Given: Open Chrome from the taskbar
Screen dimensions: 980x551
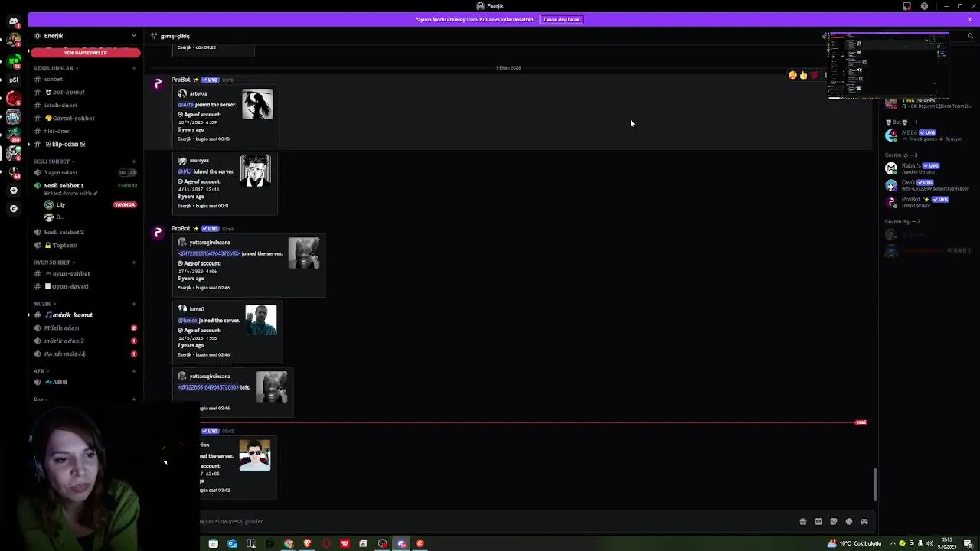Looking at the screenshot, I should 289,544.
